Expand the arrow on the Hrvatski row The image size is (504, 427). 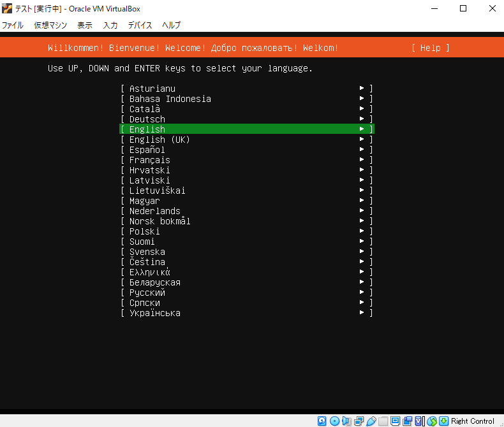pyautogui.click(x=362, y=170)
